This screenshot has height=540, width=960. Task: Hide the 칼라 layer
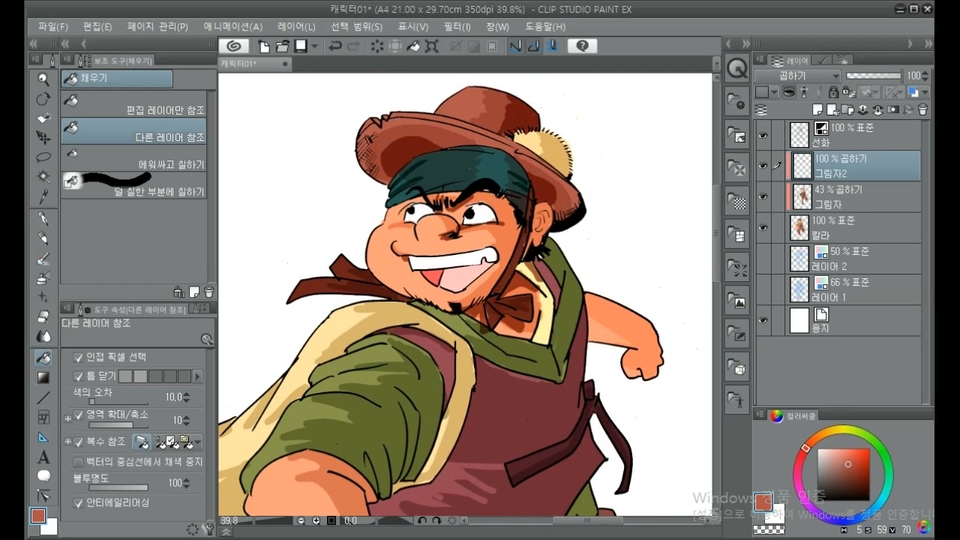tap(763, 228)
